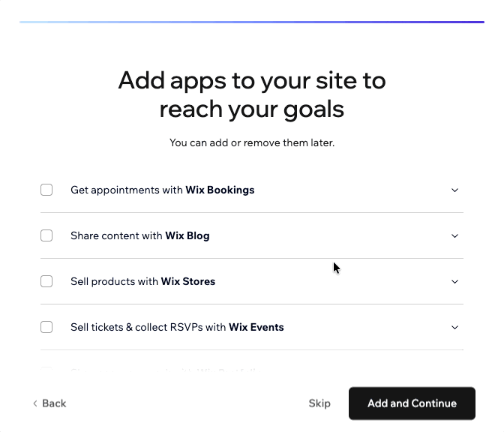Click the 'Share content with Wix Blog' label
Viewport: 504px width, 432px height.
[x=139, y=235]
